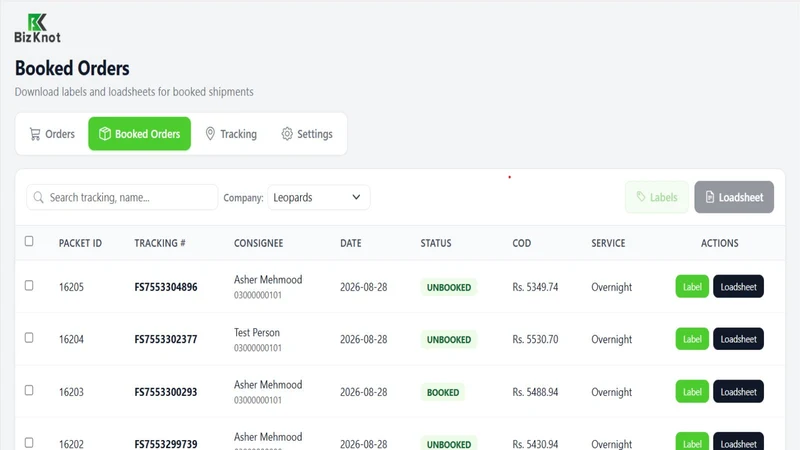Download Label for tracking FS7553304896
This screenshot has width=800, height=450.
click(692, 287)
